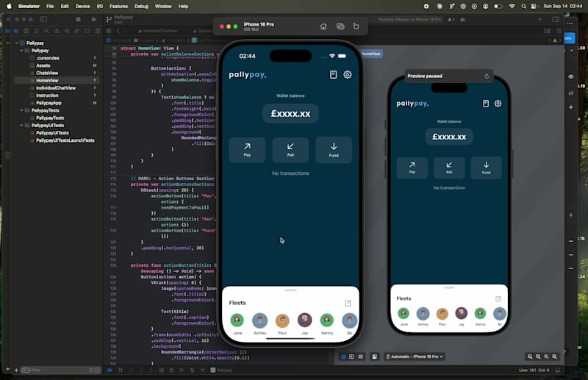
Task: Switch the preview to Selectable mode
Action: (x=352, y=356)
